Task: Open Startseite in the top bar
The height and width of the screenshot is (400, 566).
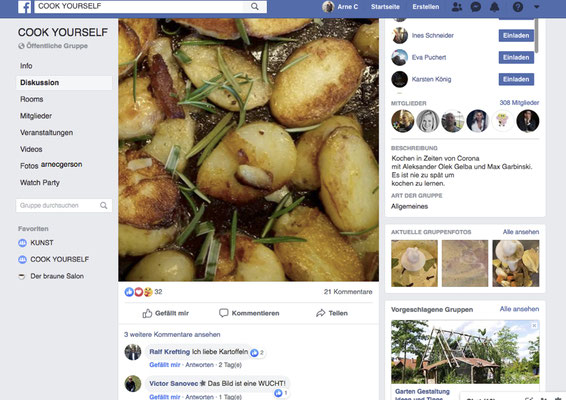Action: click(385, 7)
